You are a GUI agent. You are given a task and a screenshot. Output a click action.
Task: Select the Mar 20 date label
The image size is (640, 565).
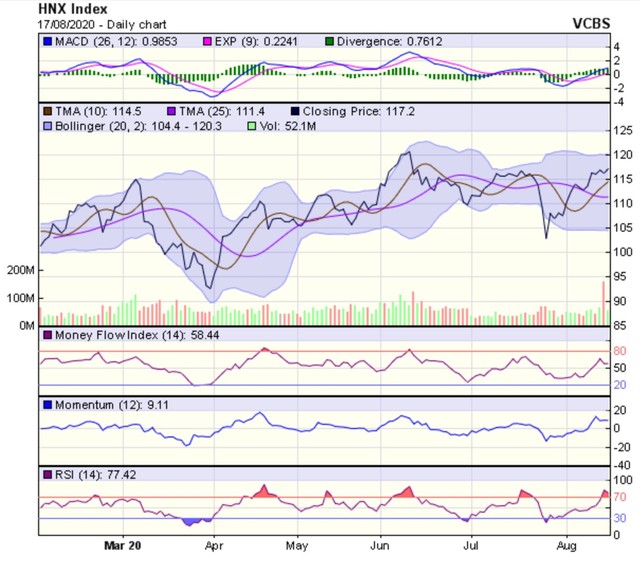[124, 548]
